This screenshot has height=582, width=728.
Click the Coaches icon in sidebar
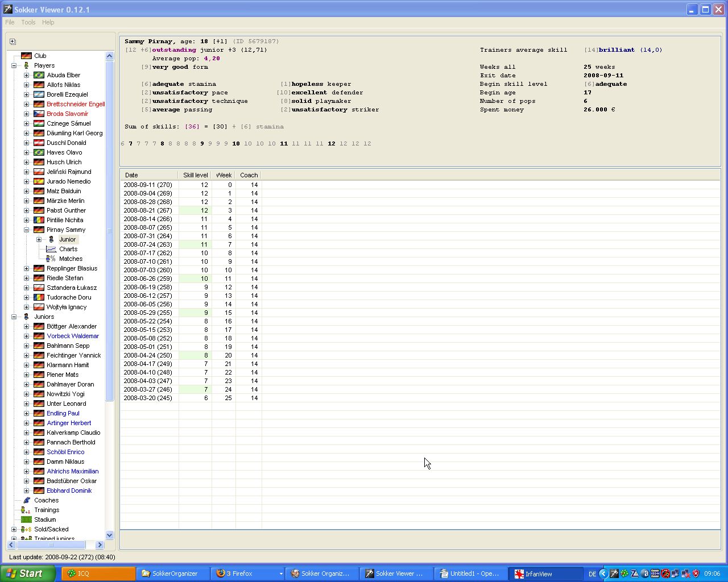coord(26,500)
